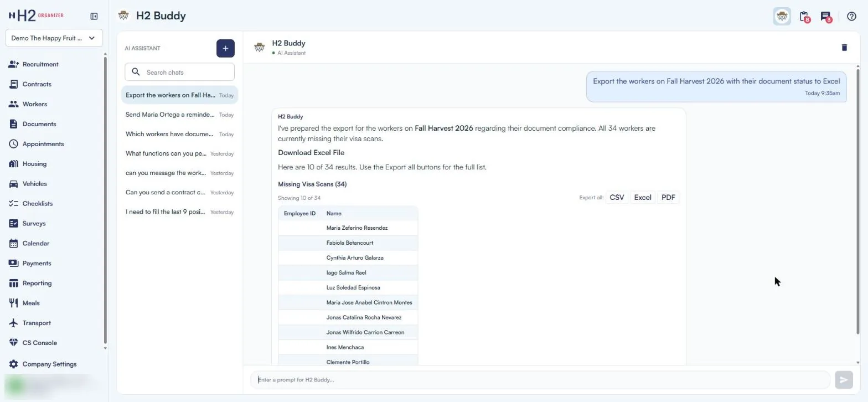Focus the Search chats field

(179, 72)
